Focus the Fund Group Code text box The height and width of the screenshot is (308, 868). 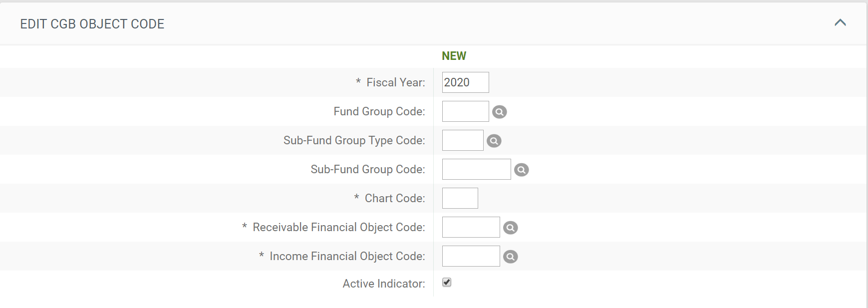(465, 111)
